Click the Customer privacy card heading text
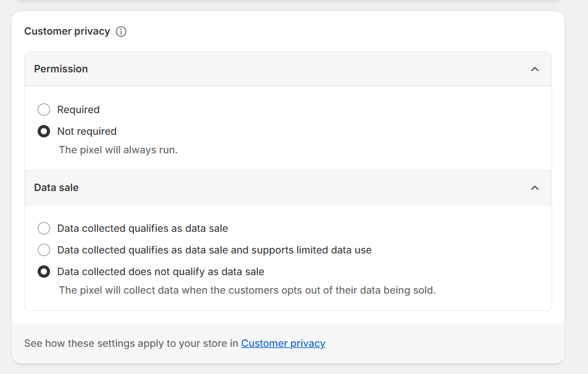 pyautogui.click(x=67, y=31)
